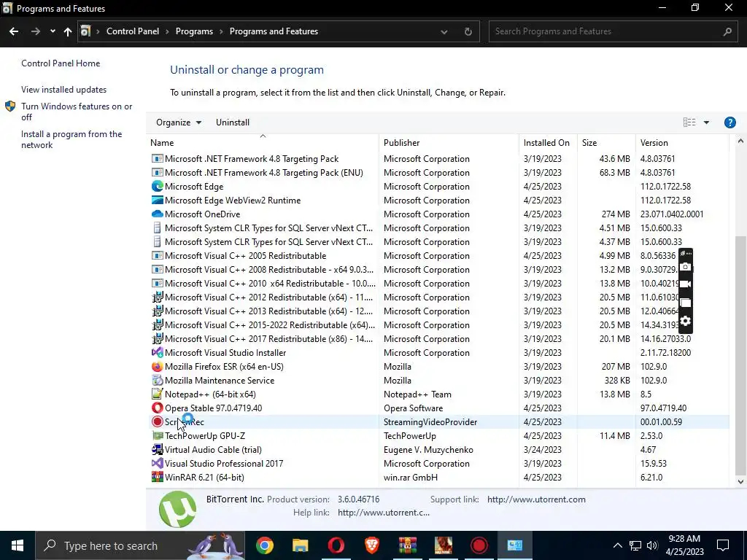The image size is (747, 560).
Task: Click the volume speaker tray icon
Action: [x=652, y=545]
